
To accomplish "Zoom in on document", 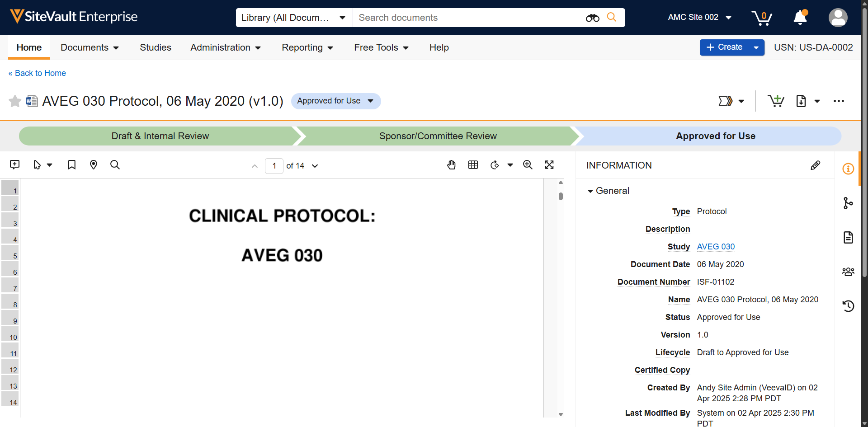I will [x=528, y=165].
